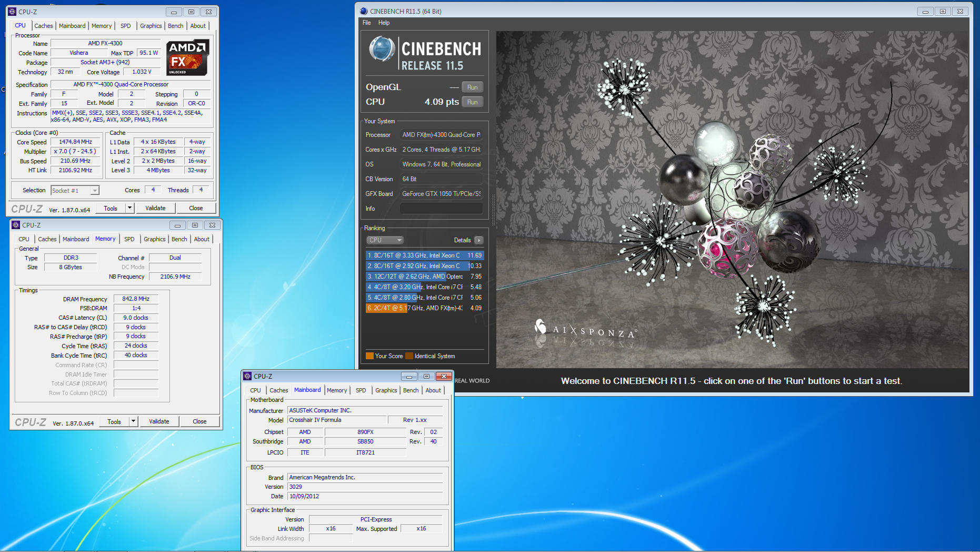980x552 pixels.
Task: Select Caches tab in CPU-Z Mainboard window
Action: click(279, 390)
